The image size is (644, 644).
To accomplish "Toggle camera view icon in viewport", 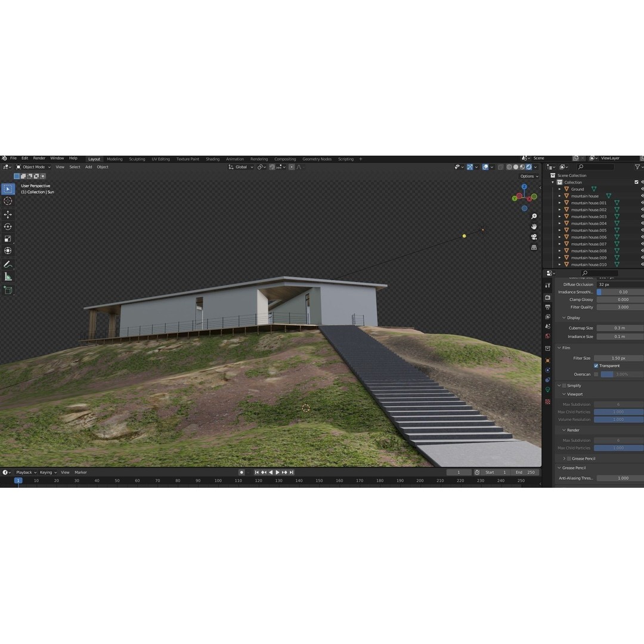I will pyautogui.click(x=534, y=237).
